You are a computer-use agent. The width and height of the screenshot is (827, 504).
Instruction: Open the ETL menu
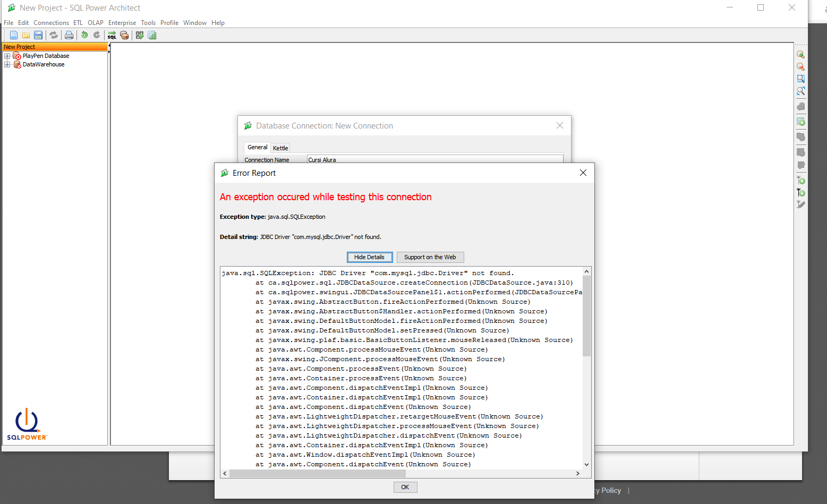[x=78, y=23]
